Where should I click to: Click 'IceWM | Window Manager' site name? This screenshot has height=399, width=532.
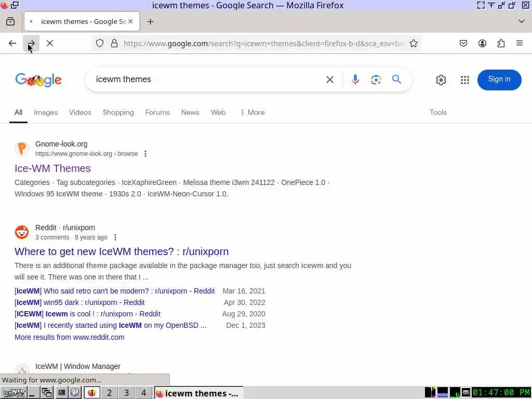pos(78,366)
